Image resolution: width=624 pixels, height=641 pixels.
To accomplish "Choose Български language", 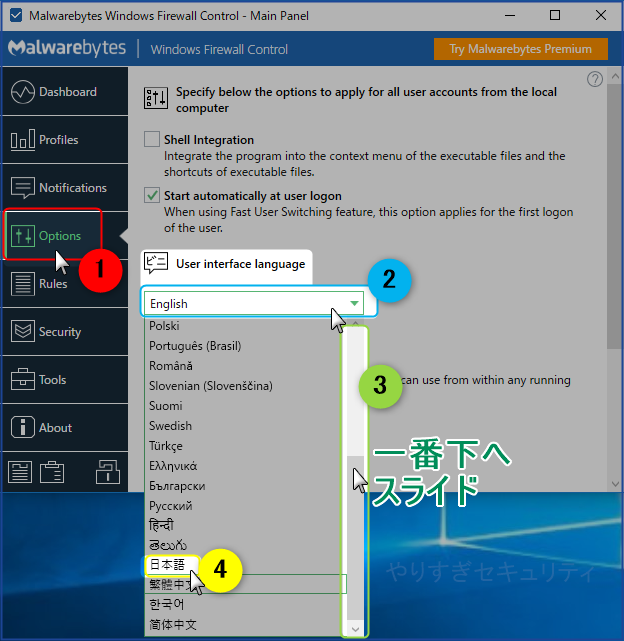I will 243,486.
